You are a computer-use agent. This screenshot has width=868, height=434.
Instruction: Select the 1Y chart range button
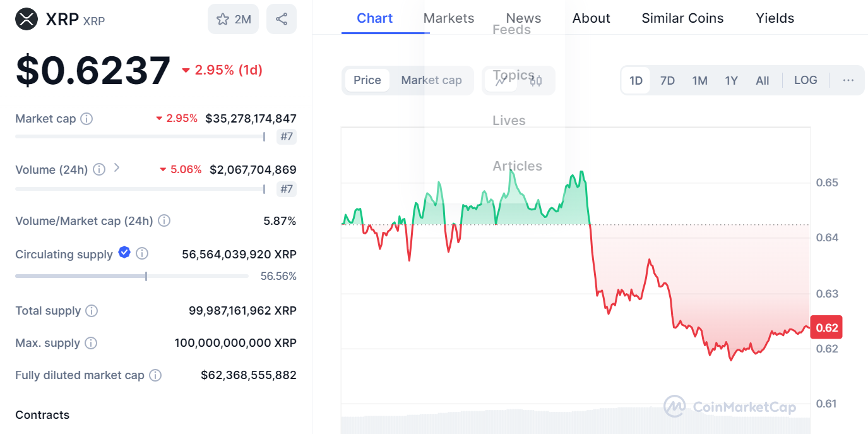tap(731, 80)
